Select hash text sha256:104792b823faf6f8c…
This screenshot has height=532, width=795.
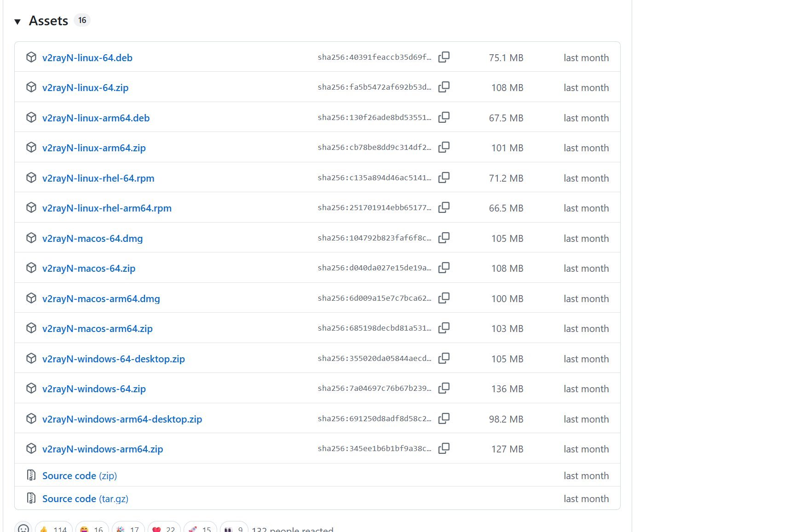pyautogui.click(x=374, y=238)
